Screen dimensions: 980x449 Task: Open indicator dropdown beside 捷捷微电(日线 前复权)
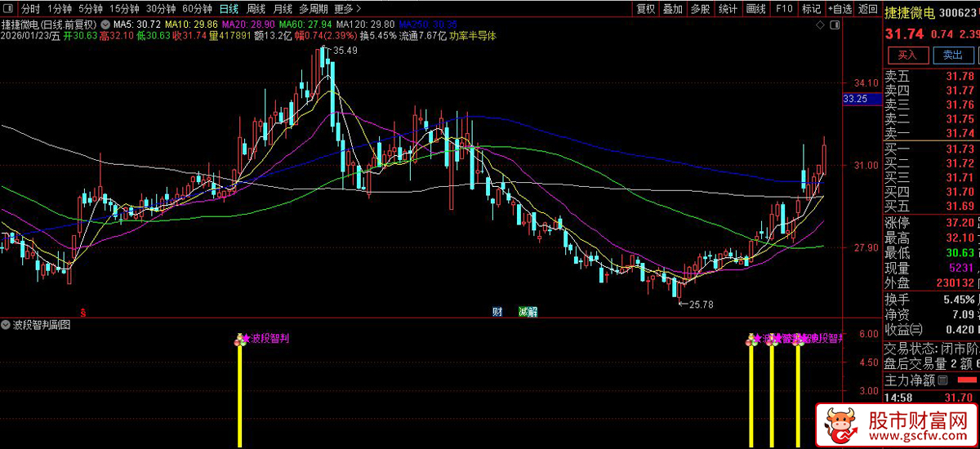tap(104, 24)
